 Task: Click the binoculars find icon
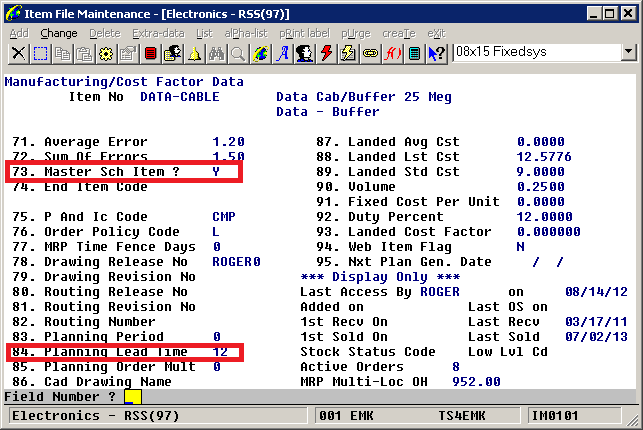(x=216, y=53)
